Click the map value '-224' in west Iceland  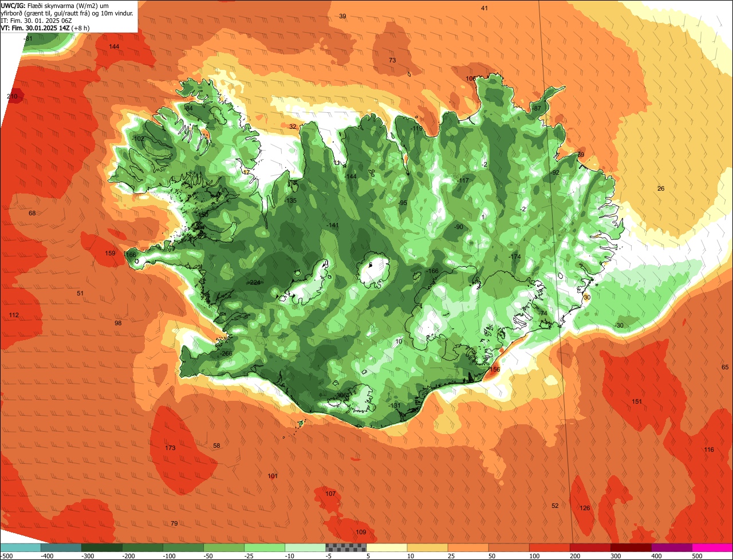click(x=254, y=282)
